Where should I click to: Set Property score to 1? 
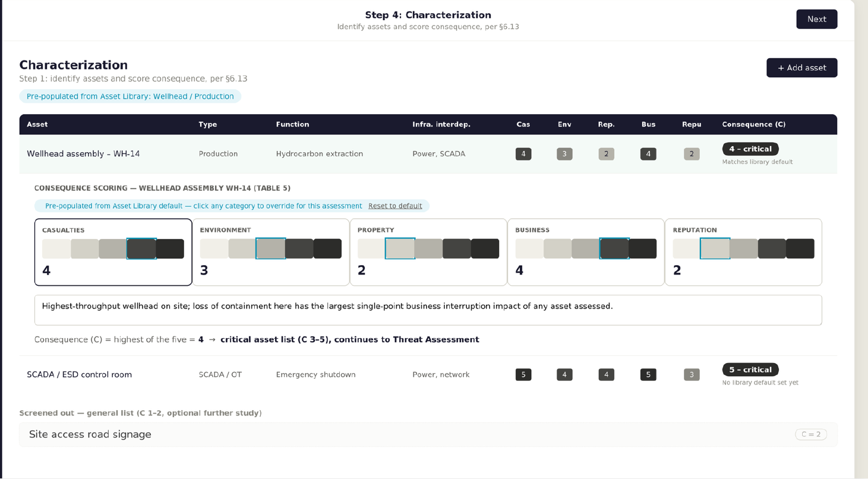pos(372,248)
